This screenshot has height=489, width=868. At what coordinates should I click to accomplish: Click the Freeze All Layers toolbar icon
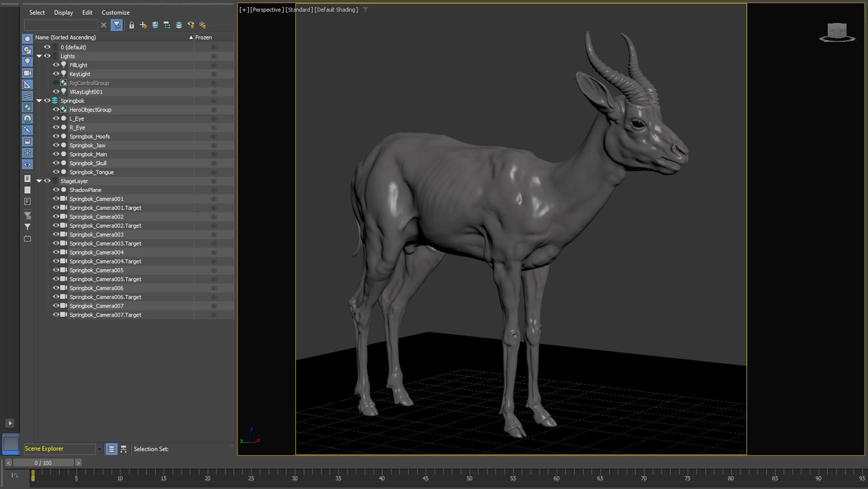coord(203,25)
